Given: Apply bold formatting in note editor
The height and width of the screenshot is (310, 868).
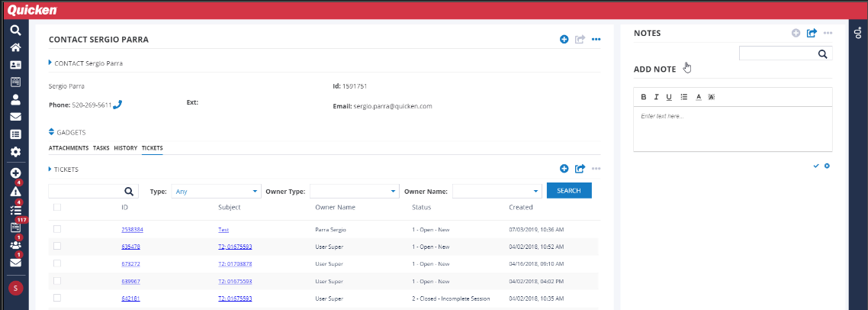Looking at the screenshot, I should tap(643, 97).
